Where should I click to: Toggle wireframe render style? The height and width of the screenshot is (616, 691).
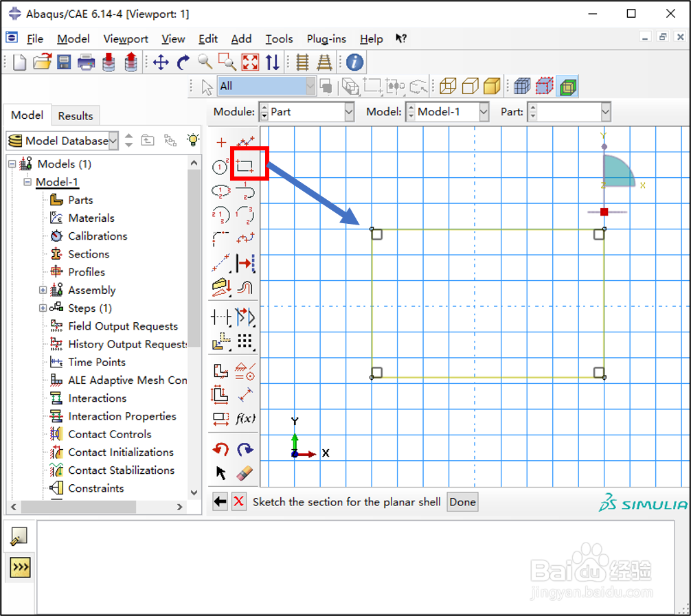click(x=448, y=87)
